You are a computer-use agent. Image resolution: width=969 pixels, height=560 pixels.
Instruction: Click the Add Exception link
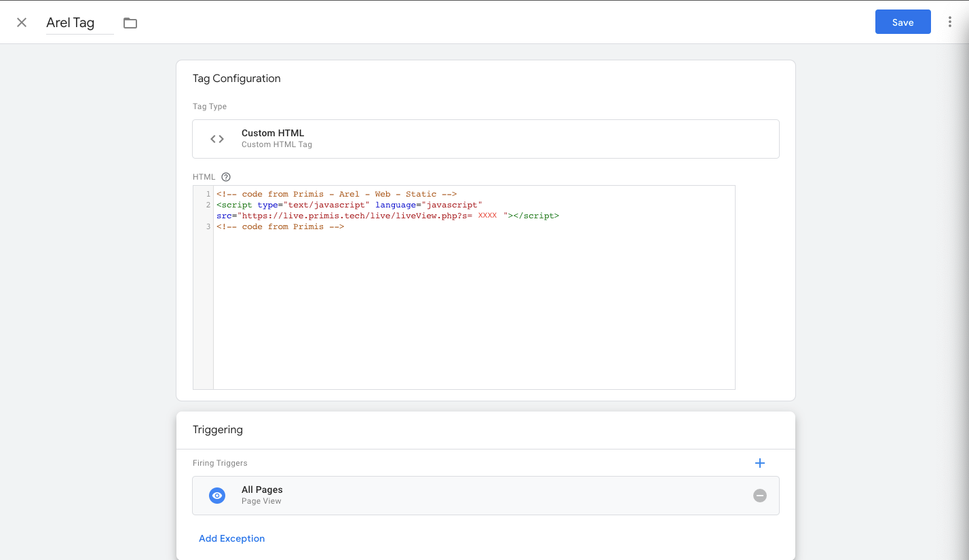[232, 538]
